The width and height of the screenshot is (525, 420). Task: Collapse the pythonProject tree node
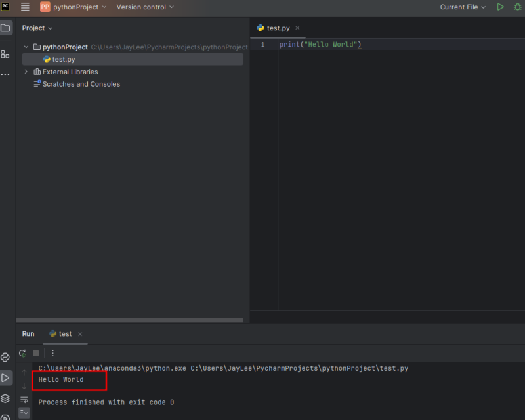pos(26,47)
